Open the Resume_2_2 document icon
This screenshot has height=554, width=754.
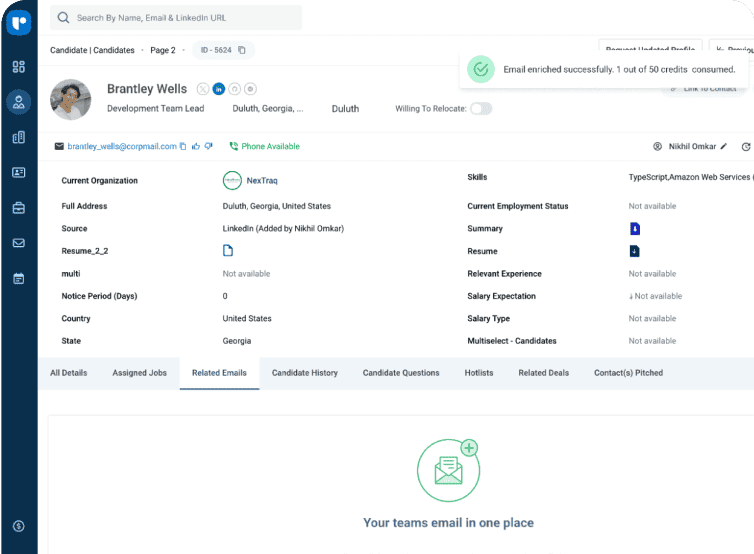pos(228,251)
